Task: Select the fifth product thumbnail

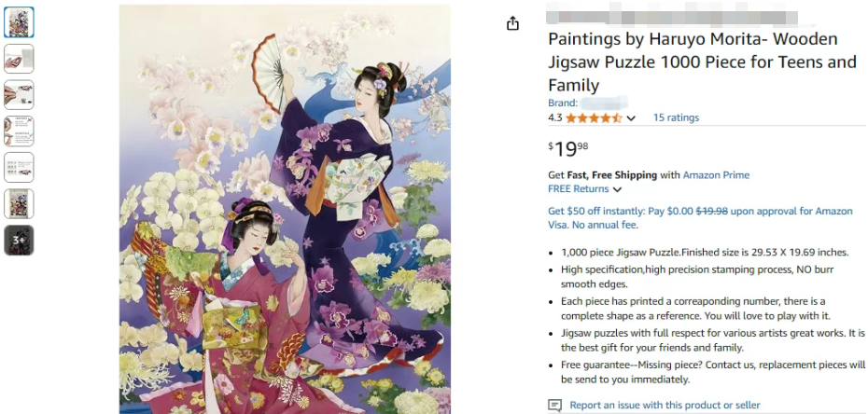Action: [x=19, y=168]
